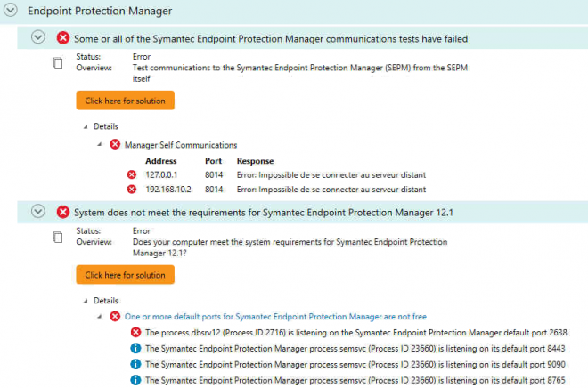
Task: Select the Manager Self Communications label
Action: pyautogui.click(x=181, y=145)
